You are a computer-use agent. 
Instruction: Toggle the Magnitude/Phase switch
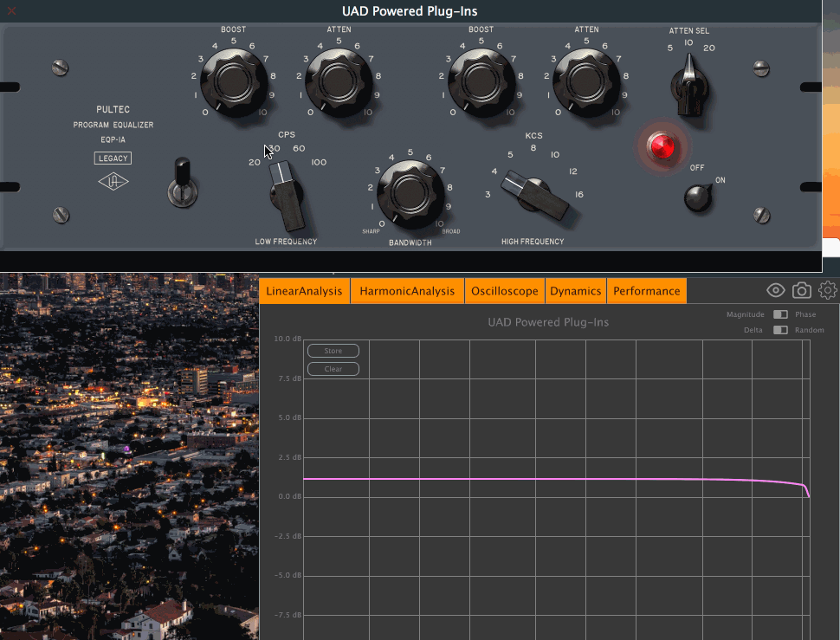tap(780, 315)
